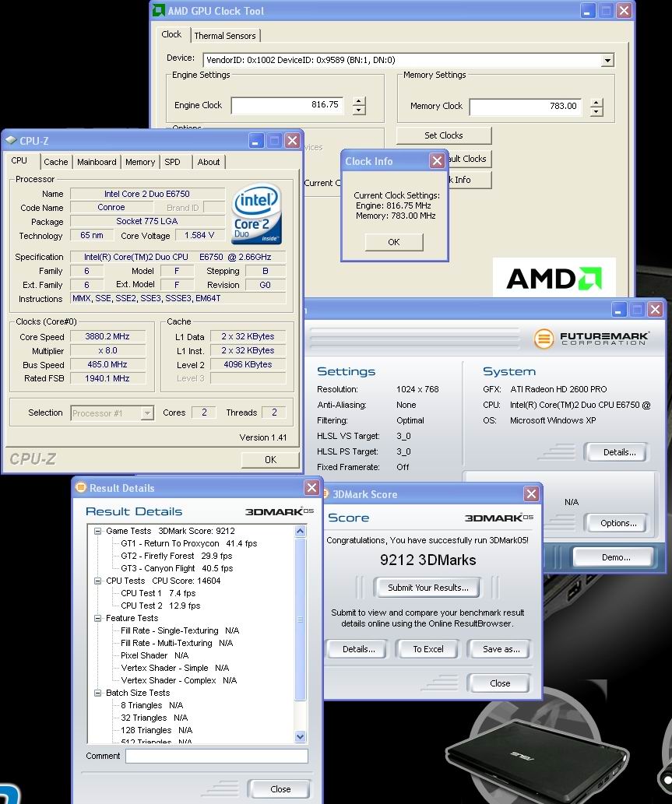
Task: Select the Clock tab in GPU Clock Tool
Action: [171, 34]
